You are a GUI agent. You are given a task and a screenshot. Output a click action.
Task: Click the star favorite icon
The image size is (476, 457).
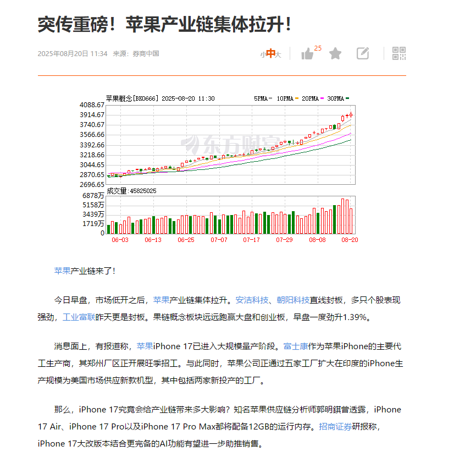coord(335,53)
